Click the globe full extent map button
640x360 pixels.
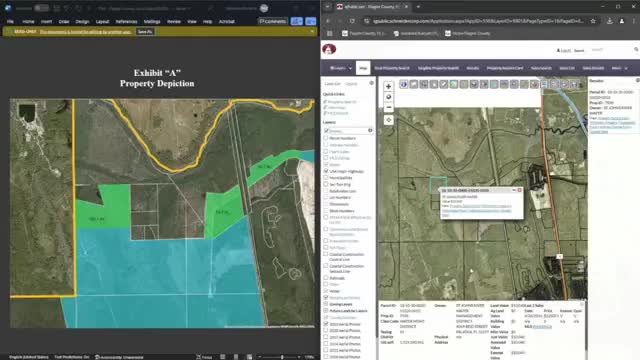click(x=389, y=97)
